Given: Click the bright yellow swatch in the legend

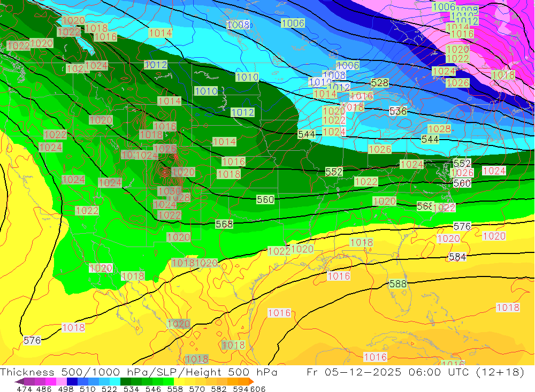Looking at the screenshot, I should pyautogui.click(x=179, y=381).
